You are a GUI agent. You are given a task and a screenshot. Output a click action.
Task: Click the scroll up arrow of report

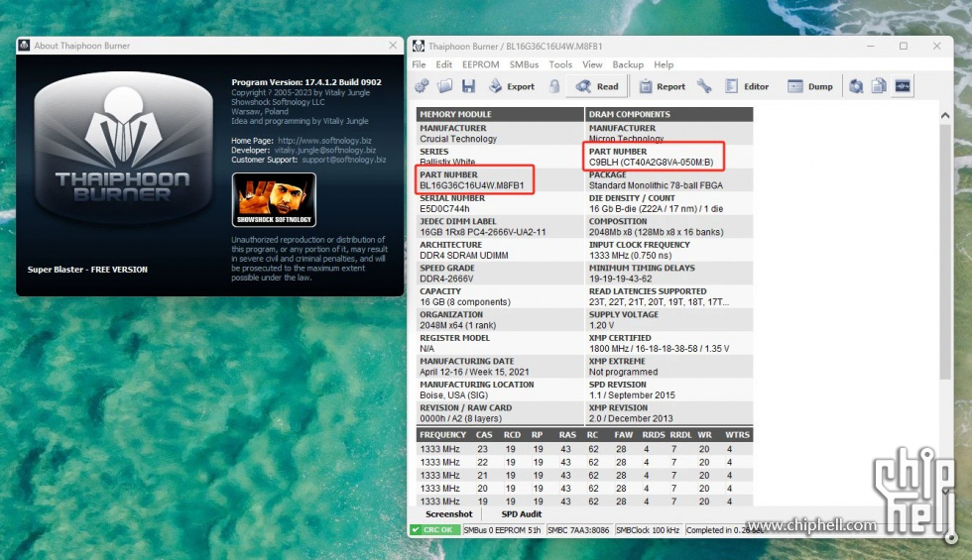coord(944,115)
